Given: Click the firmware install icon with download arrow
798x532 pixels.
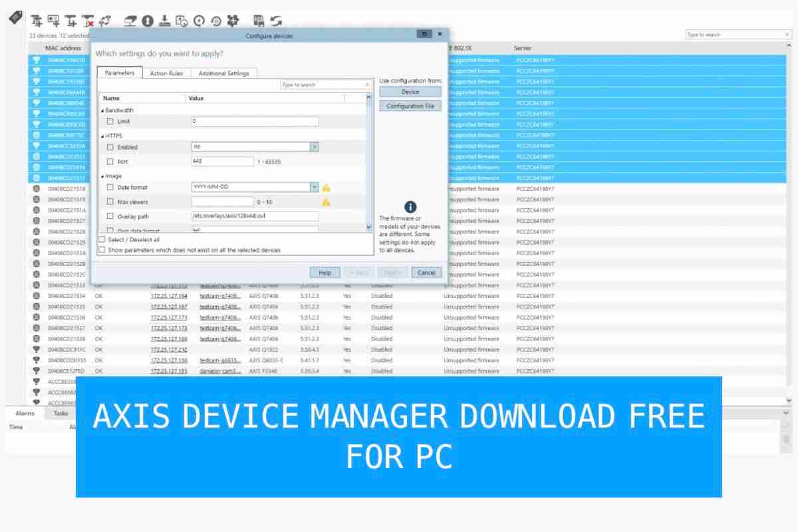Looking at the screenshot, I should [x=163, y=20].
